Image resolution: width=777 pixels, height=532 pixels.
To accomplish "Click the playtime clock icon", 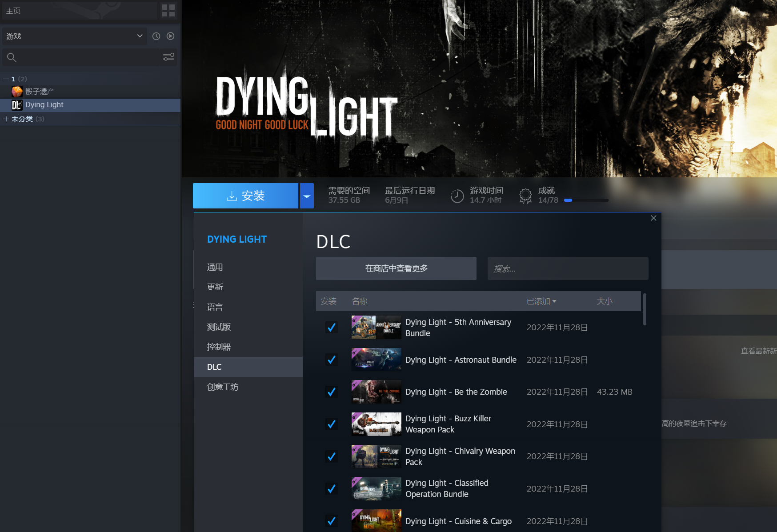I will pos(457,196).
